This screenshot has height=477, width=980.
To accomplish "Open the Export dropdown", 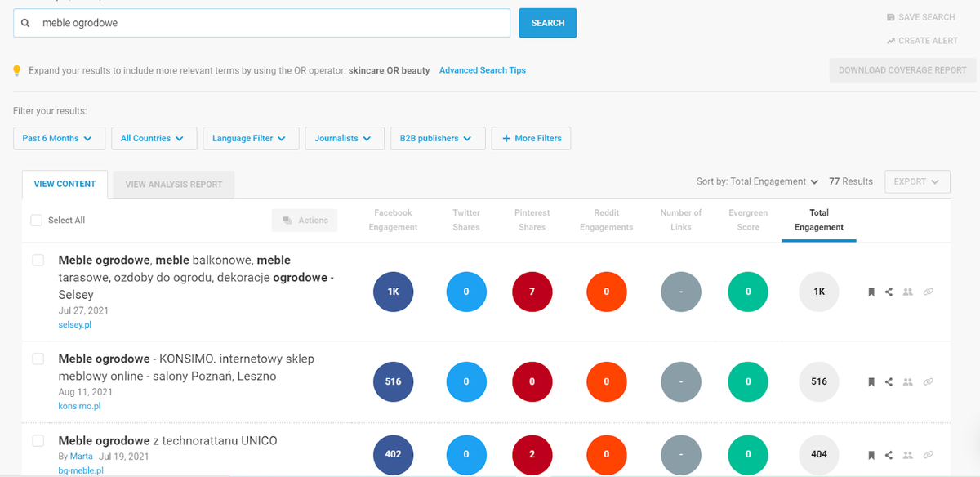I will click(917, 181).
